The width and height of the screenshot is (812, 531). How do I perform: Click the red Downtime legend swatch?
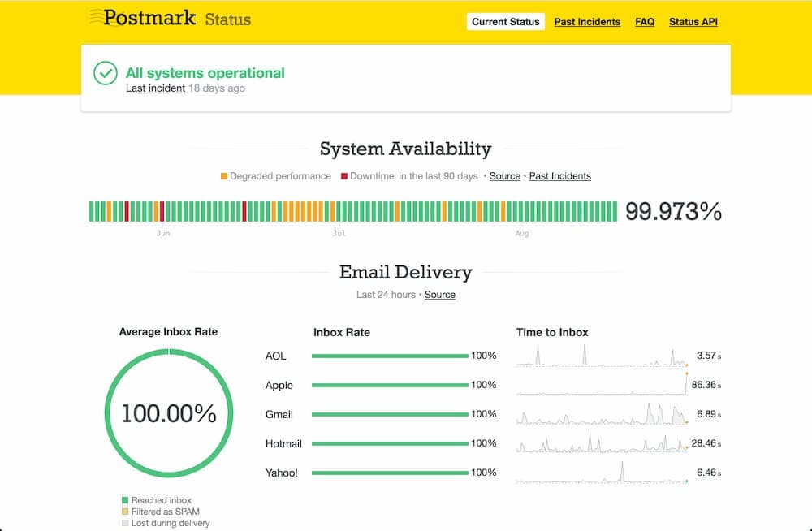343,176
